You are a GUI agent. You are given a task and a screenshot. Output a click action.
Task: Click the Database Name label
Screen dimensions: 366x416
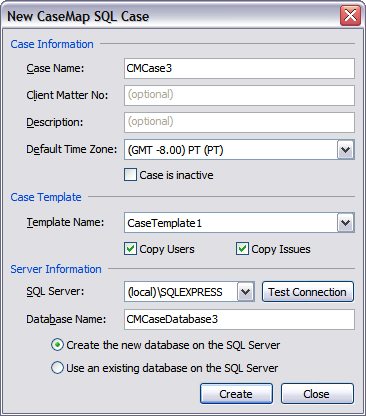66,319
